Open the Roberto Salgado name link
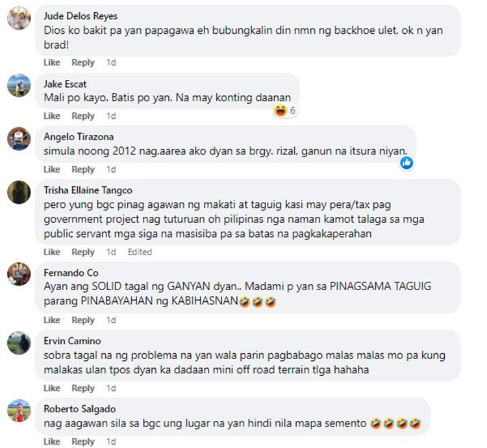Screen dimensions: 487x448 tap(79, 409)
